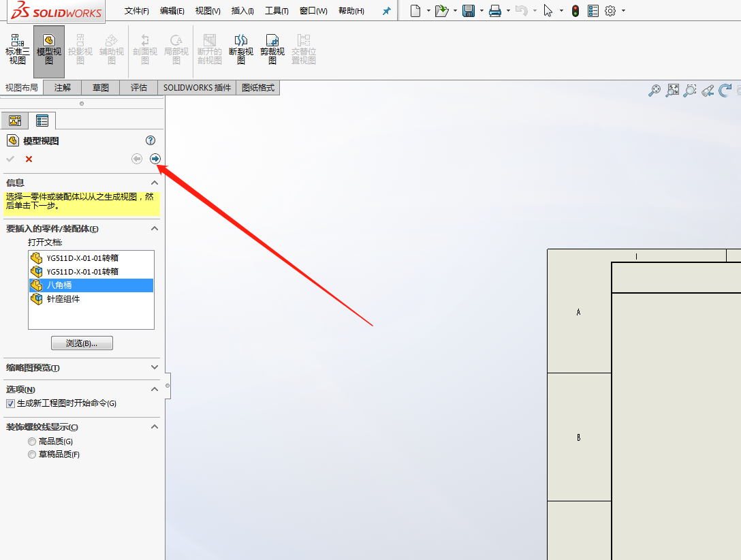The height and width of the screenshot is (560, 741).
Task: Click the Undo icon
Action: pos(521,10)
